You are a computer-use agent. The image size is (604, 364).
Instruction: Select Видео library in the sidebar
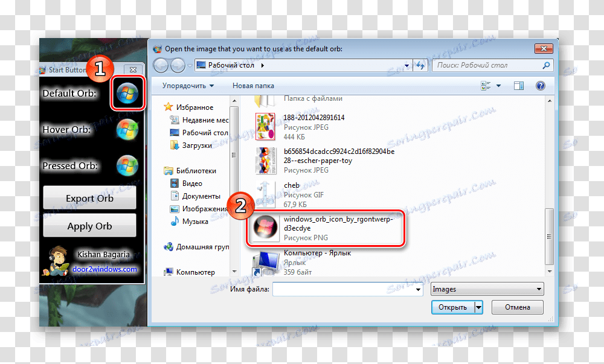tap(192, 184)
